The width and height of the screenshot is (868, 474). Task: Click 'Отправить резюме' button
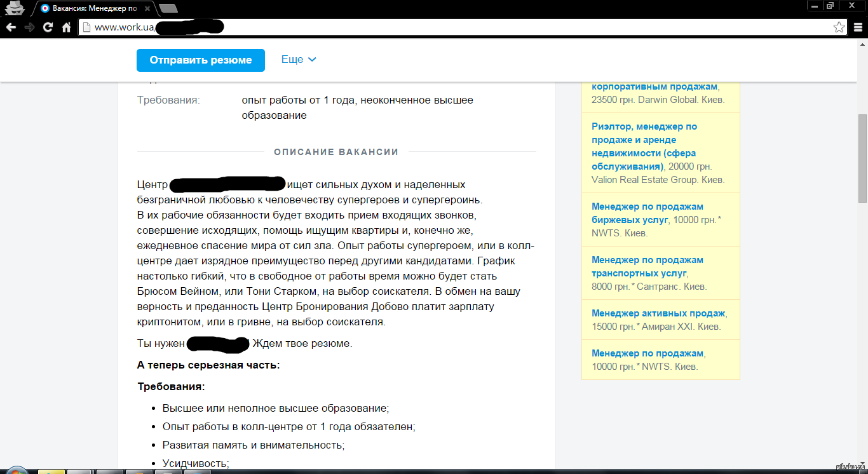pyautogui.click(x=201, y=60)
